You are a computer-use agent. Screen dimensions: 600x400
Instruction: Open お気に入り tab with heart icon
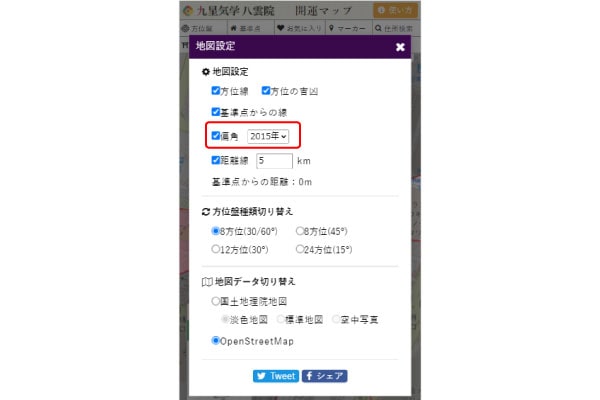[x=299, y=28]
